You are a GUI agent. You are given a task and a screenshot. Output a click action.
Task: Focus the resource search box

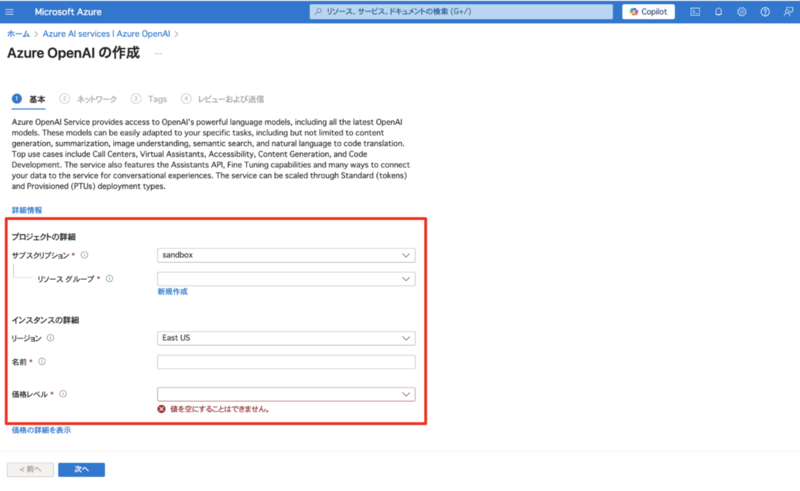point(461,12)
